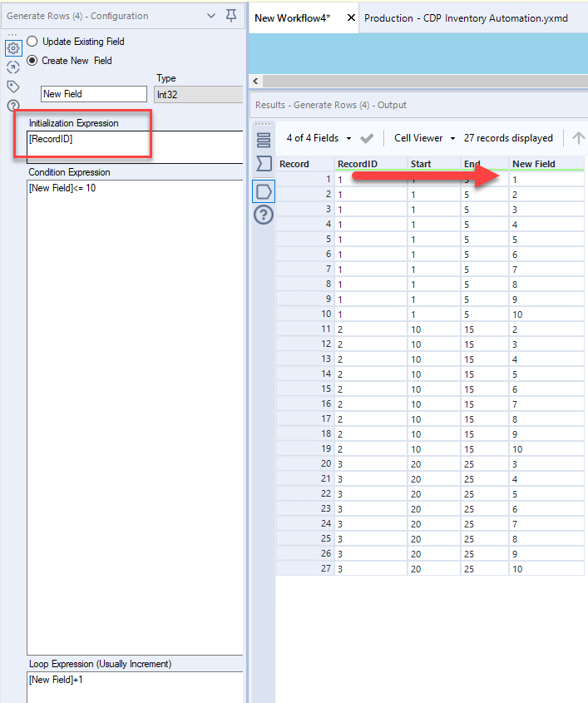Show the messages list icon in Results
588x703 pixels.
[264, 140]
